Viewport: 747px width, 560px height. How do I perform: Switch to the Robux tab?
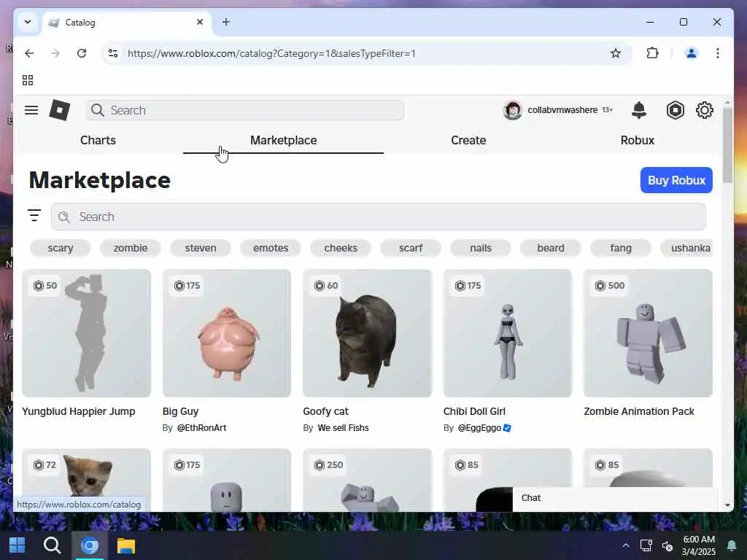(637, 141)
